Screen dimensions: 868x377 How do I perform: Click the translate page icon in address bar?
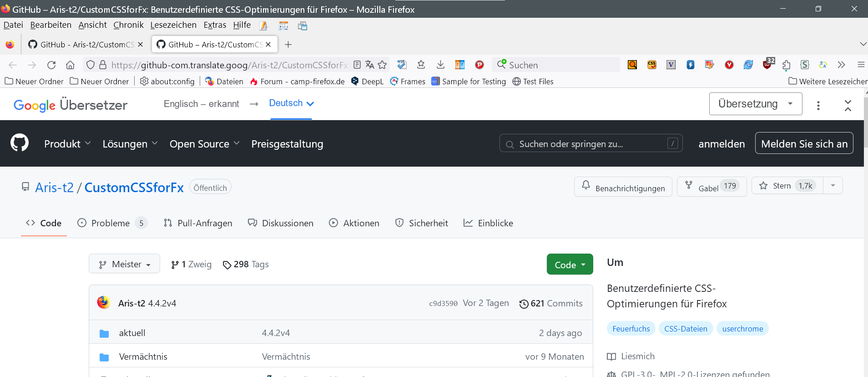pos(369,65)
